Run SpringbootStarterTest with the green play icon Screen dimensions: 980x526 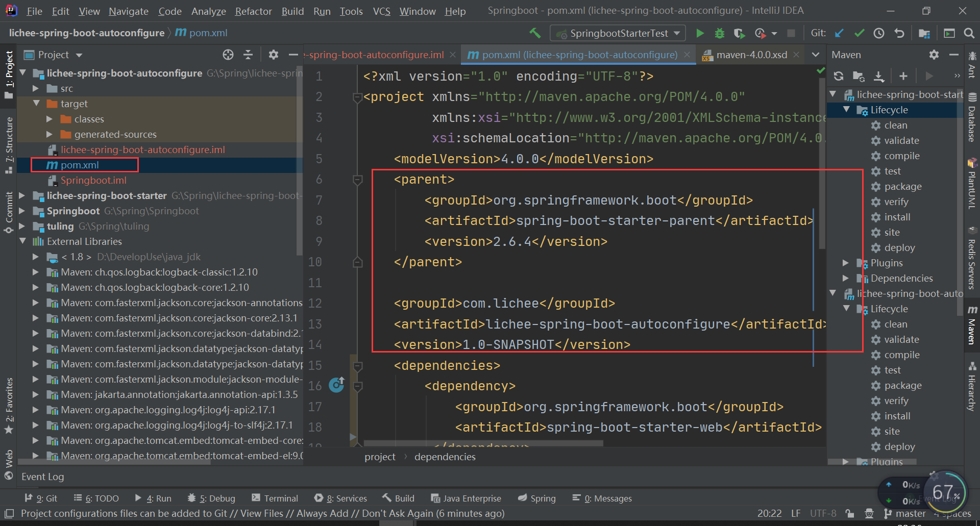(700, 33)
